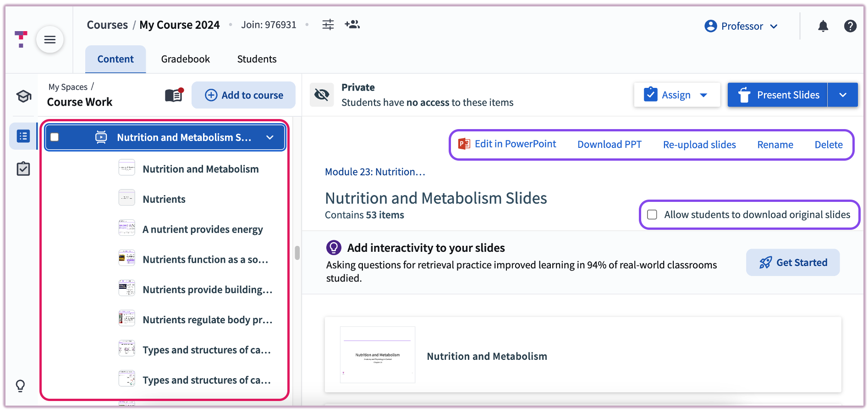Open course settings sliders icon
Viewport: 868px width, 412px height.
328,25
